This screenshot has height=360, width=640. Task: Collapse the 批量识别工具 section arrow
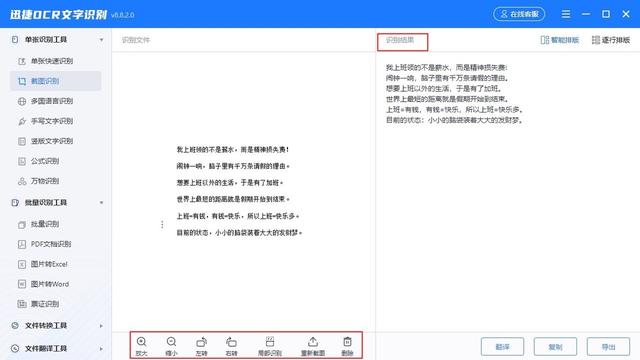(x=101, y=202)
